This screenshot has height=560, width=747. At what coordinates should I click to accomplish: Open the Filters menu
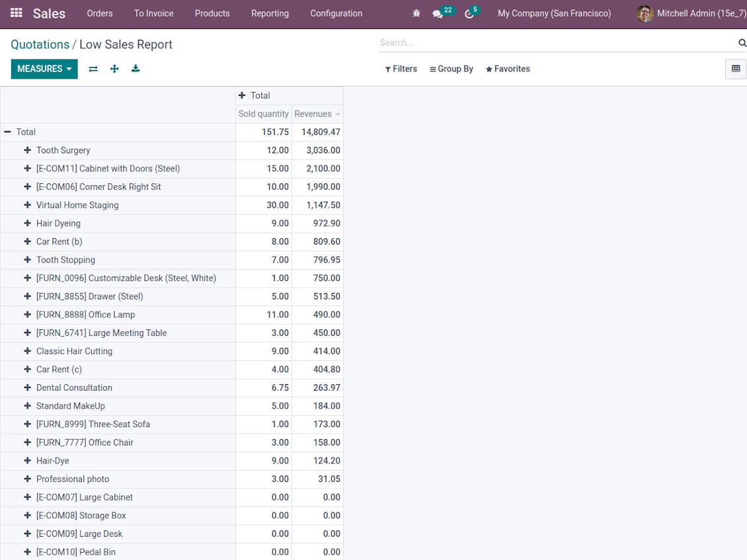401,69
